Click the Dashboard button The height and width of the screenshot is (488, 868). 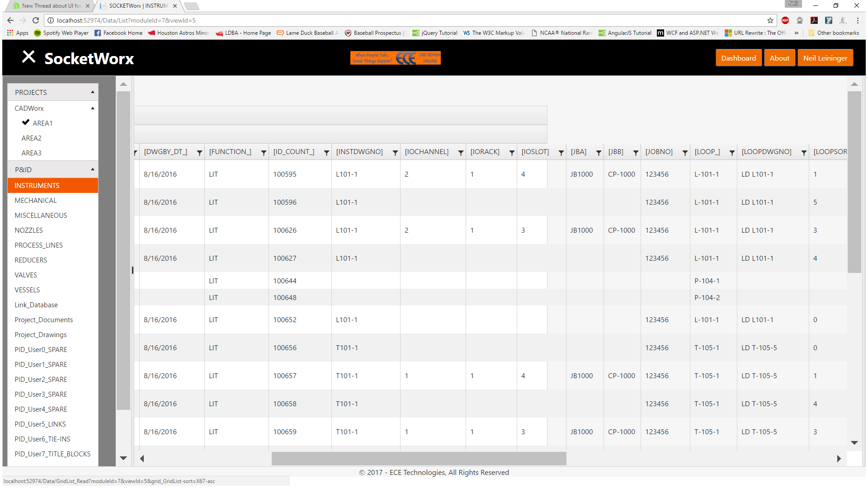click(x=738, y=58)
